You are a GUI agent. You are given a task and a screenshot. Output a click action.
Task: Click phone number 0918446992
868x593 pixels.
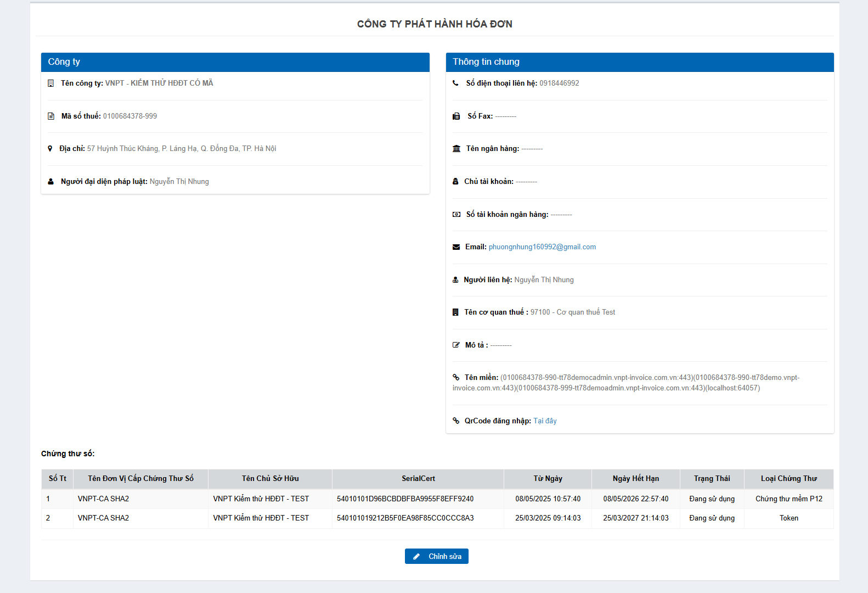(x=559, y=83)
